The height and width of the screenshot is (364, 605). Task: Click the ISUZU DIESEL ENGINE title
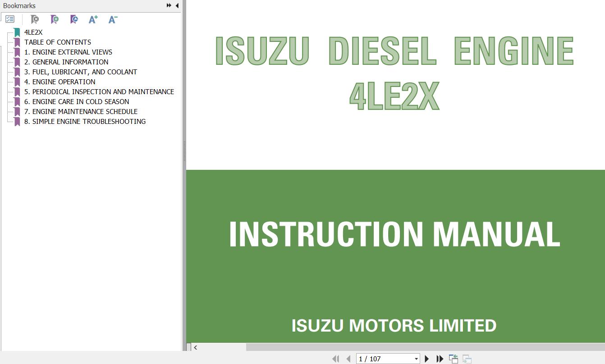pyautogui.click(x=394, y=51)
